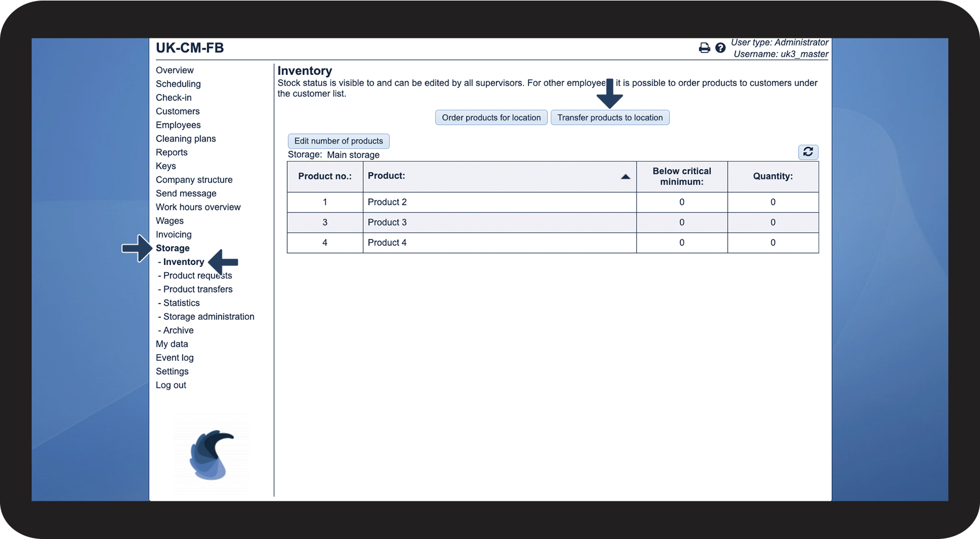980x539 pixels.
Task: Go to the Keys page
Action: (166, 166)
